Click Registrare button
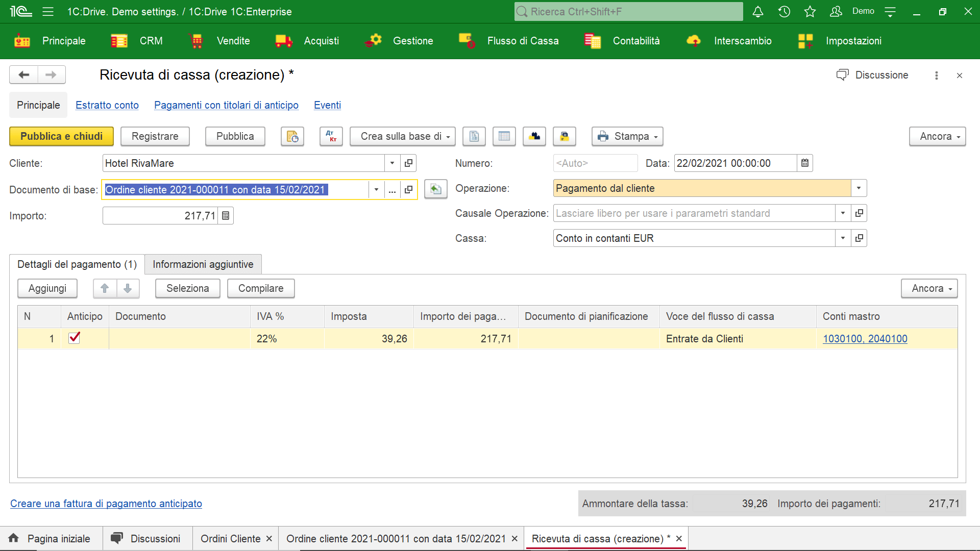Screen dimensions: 980x551 [x=155, y=136]
